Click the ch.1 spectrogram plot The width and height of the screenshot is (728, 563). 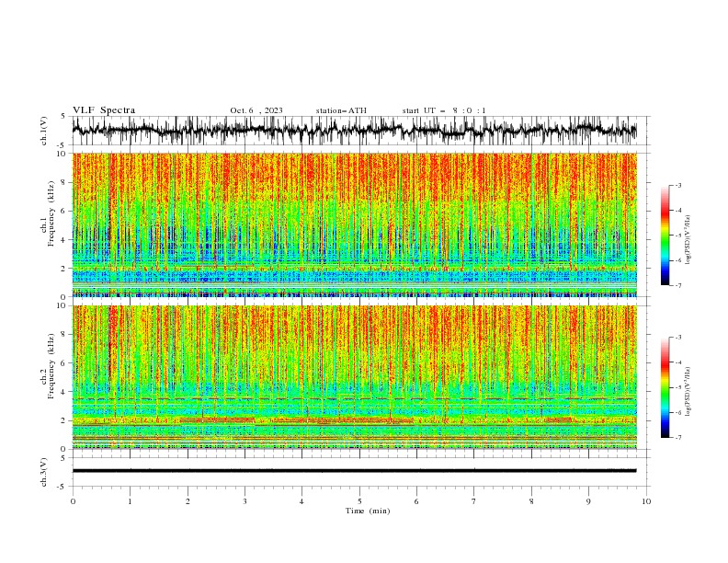point(354,224)
